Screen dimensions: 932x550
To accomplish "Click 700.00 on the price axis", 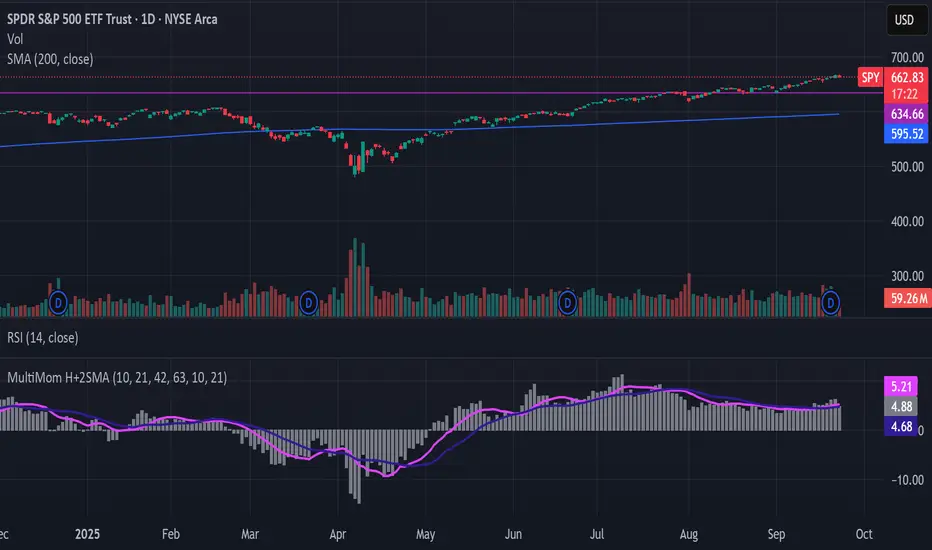I will [907, 58].
